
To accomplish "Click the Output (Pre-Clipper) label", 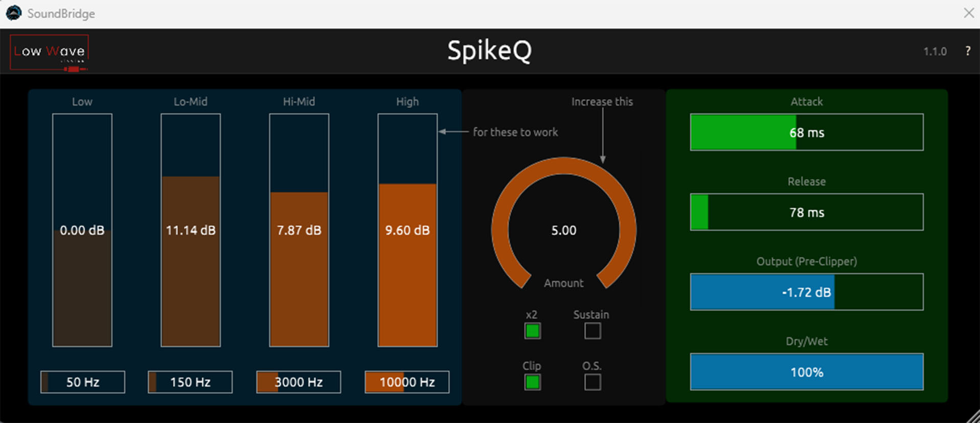I will [x=807, y=261].
